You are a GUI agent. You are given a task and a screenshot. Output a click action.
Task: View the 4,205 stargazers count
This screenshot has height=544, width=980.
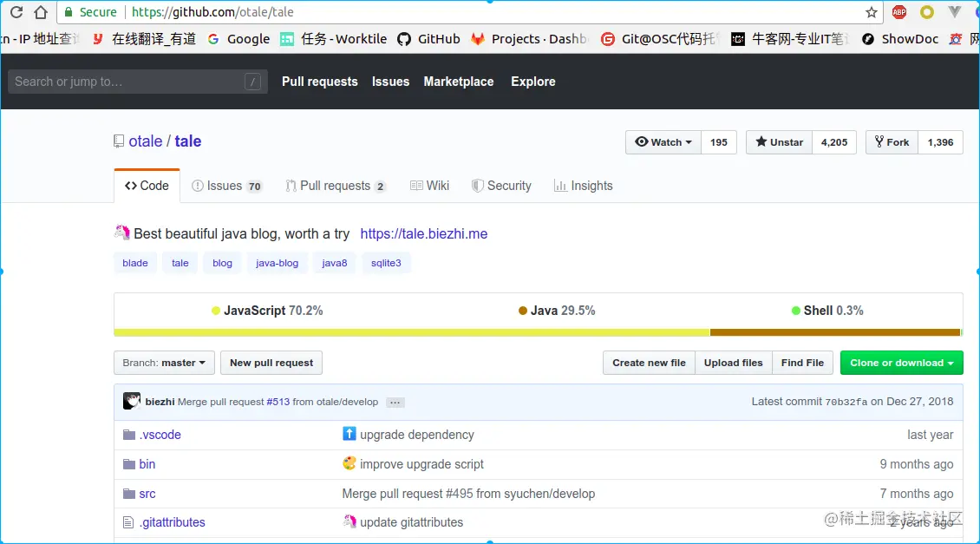[x=834, y=142]
